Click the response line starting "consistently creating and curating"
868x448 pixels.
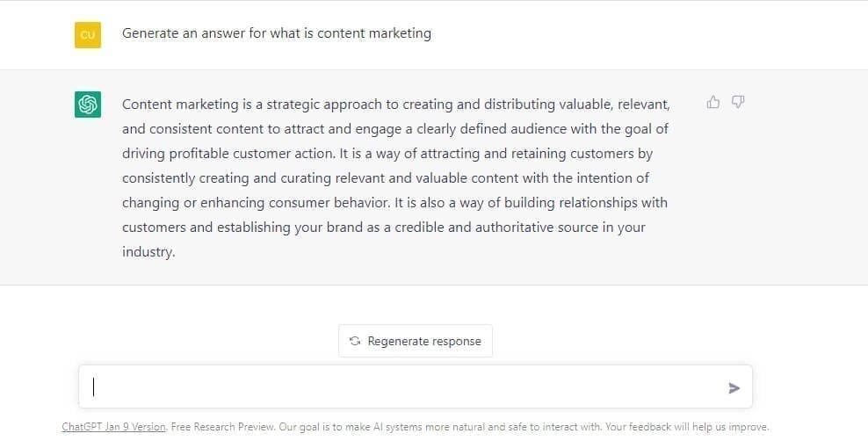386,177
